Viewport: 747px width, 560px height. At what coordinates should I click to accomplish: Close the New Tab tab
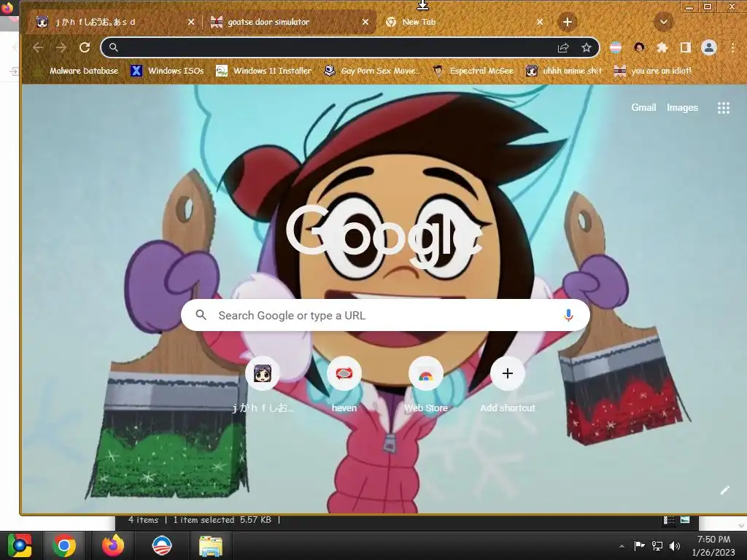[540, 22]
